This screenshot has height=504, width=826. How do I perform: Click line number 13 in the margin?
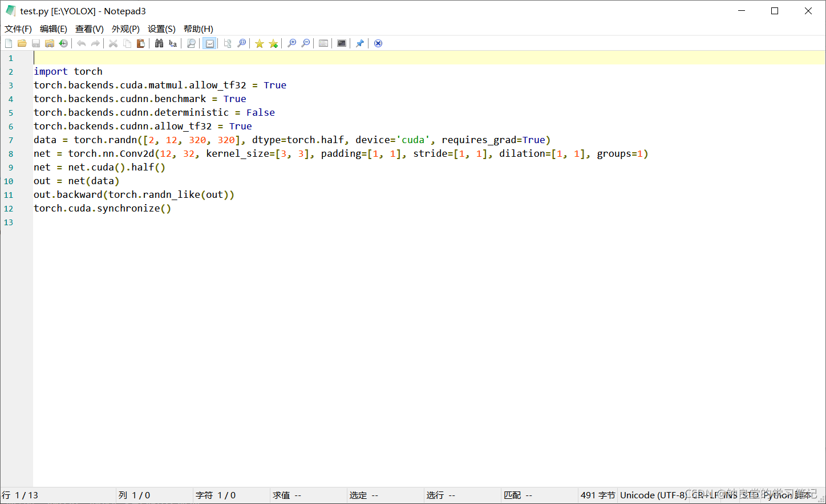(x=9, y=222)
